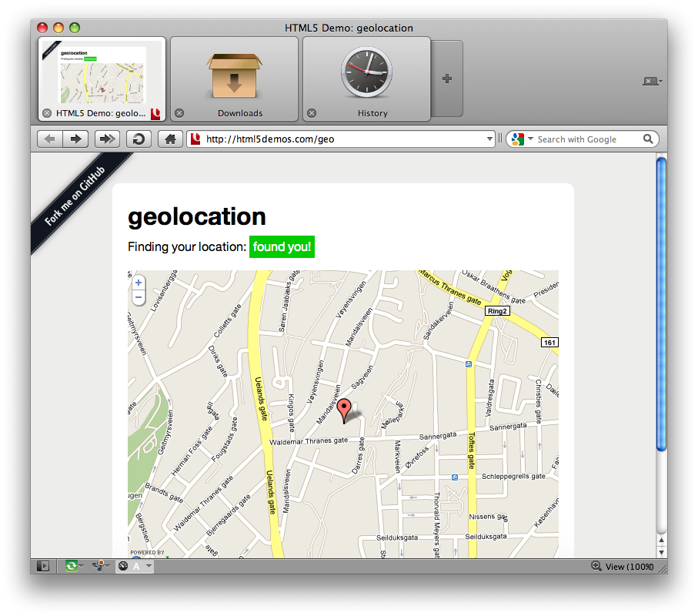Click the Back navigation button
Screen dimensions: 698x616
[49, 139]
